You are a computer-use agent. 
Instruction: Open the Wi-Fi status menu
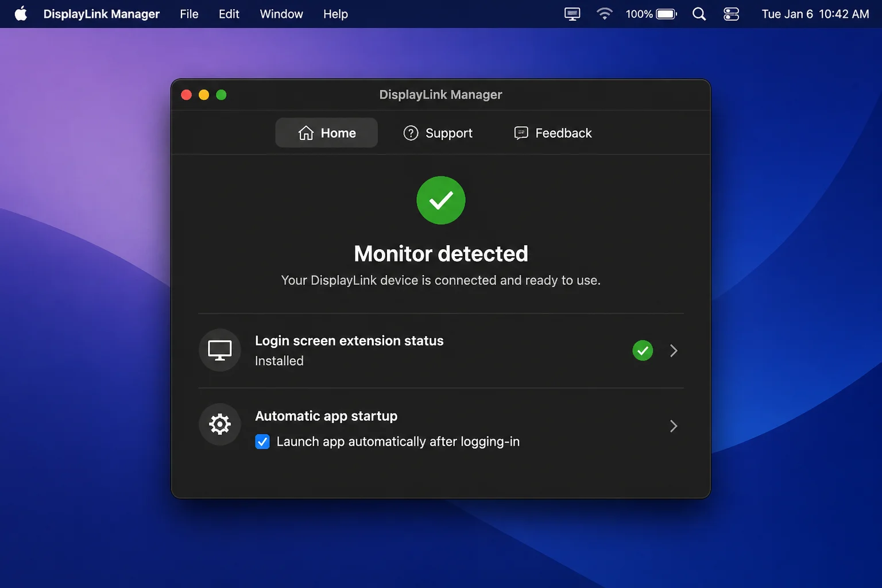pyautogui.click(x=604, y=14)
